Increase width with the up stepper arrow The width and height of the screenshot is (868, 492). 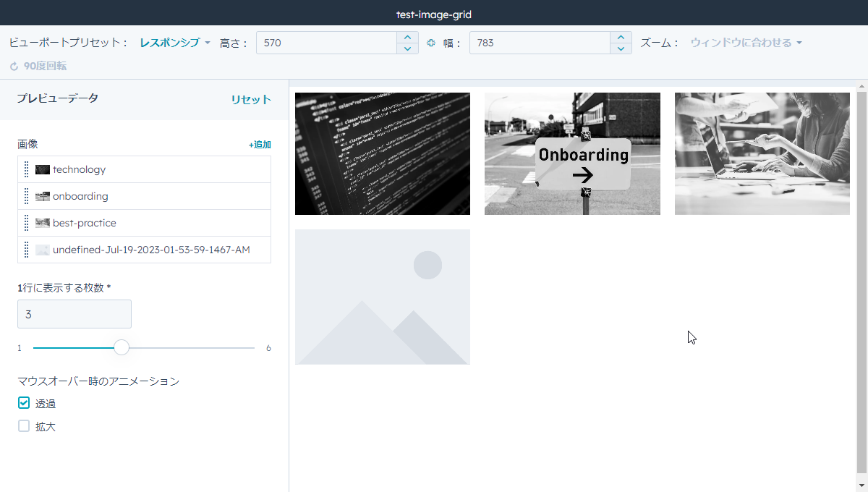tap(621, 37)
